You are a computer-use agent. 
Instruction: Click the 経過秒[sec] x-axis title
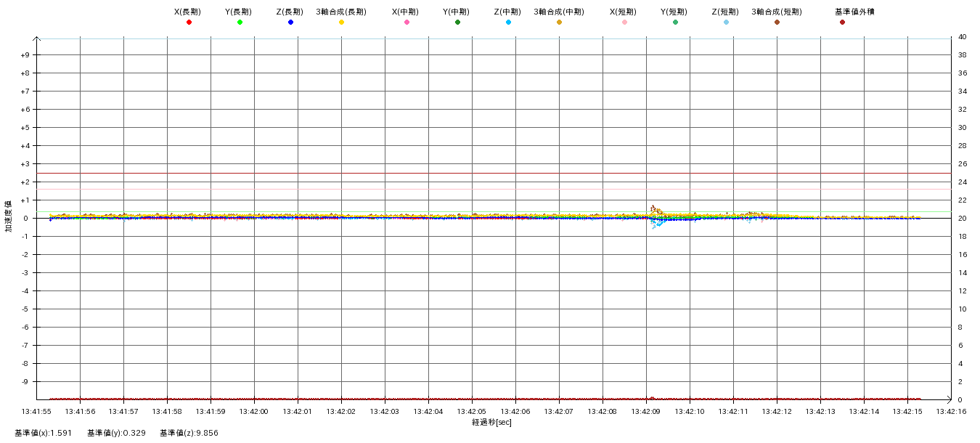(x=491, y=422)
